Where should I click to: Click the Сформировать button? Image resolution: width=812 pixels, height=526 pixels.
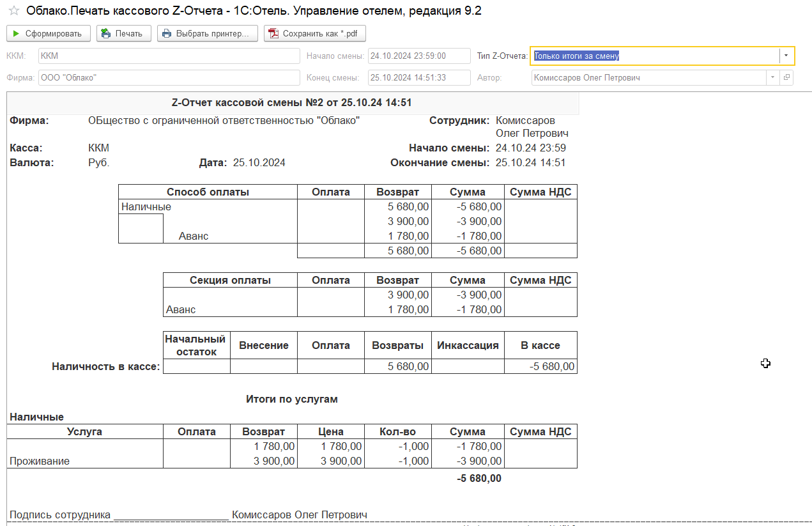pyautogui.click(x=48, y=33)
